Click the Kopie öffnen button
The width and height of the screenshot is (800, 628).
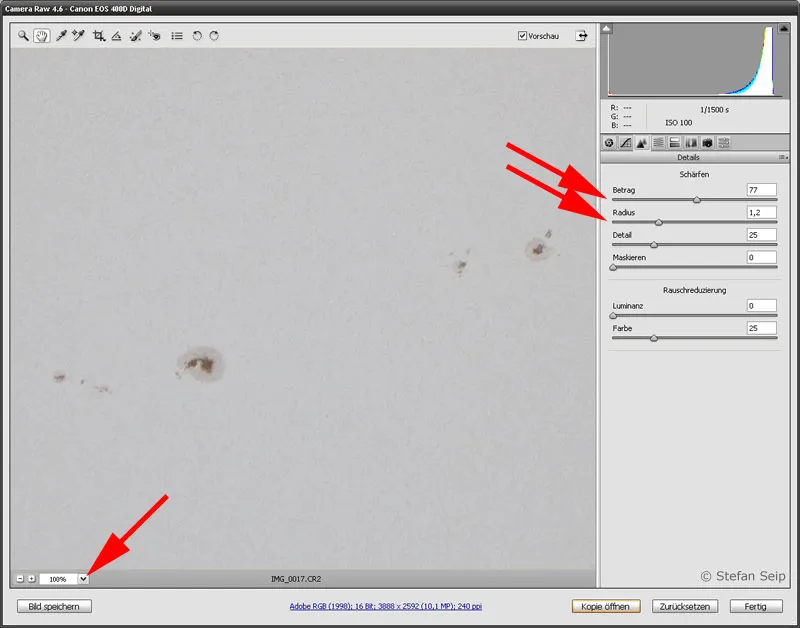[606, 607]
